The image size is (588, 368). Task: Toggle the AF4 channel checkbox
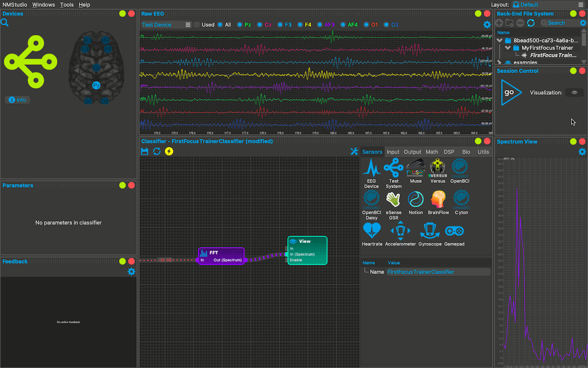coord(343,24)
